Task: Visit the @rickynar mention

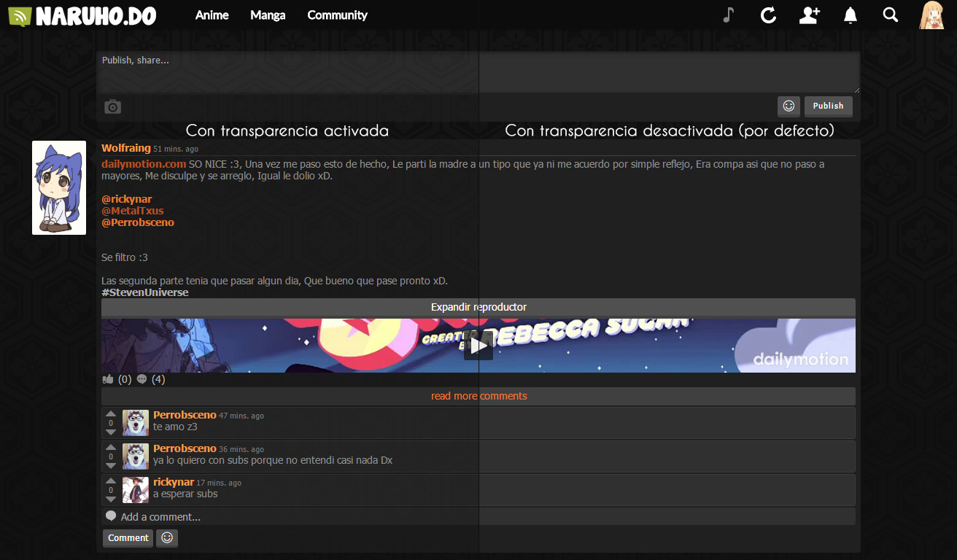Action: pyautogui.click(x=127, y=199)
